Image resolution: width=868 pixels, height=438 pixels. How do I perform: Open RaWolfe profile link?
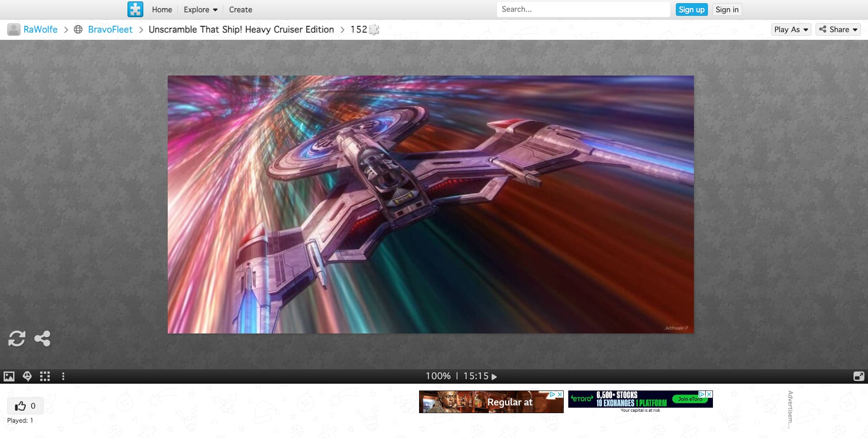coord(41,29)
